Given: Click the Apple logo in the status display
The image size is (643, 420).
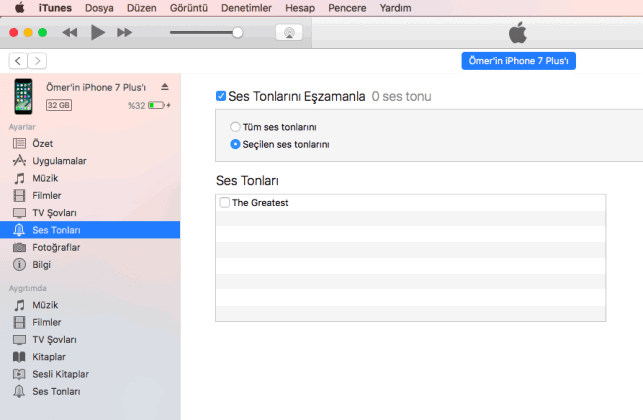Looking at the screenshot, I should pyautogui.click(x=518, y=33).
